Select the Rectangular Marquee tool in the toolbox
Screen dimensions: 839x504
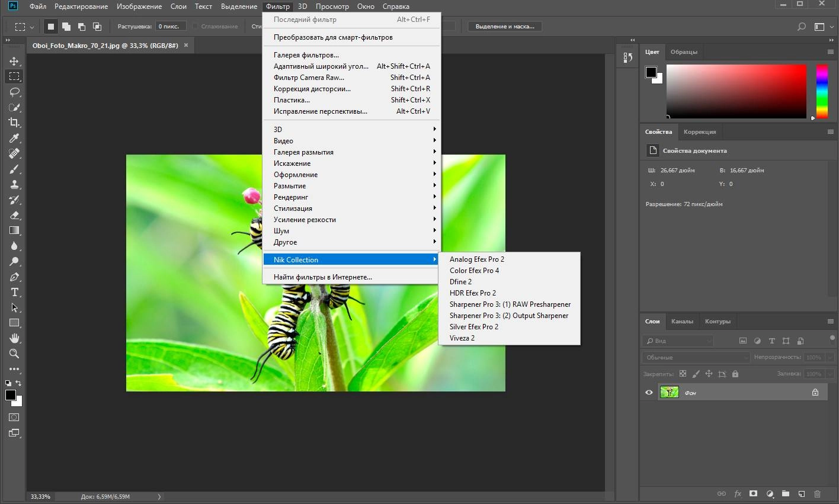point(14,76)
